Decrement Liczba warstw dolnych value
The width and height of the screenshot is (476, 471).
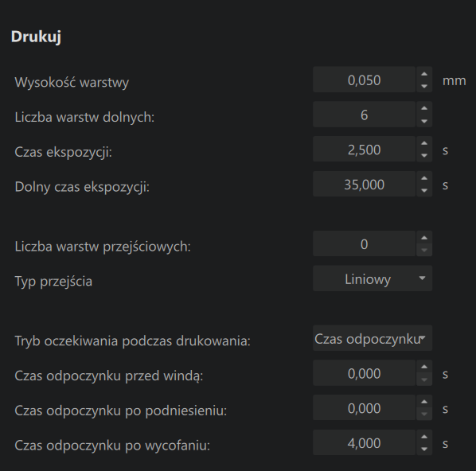424,121
